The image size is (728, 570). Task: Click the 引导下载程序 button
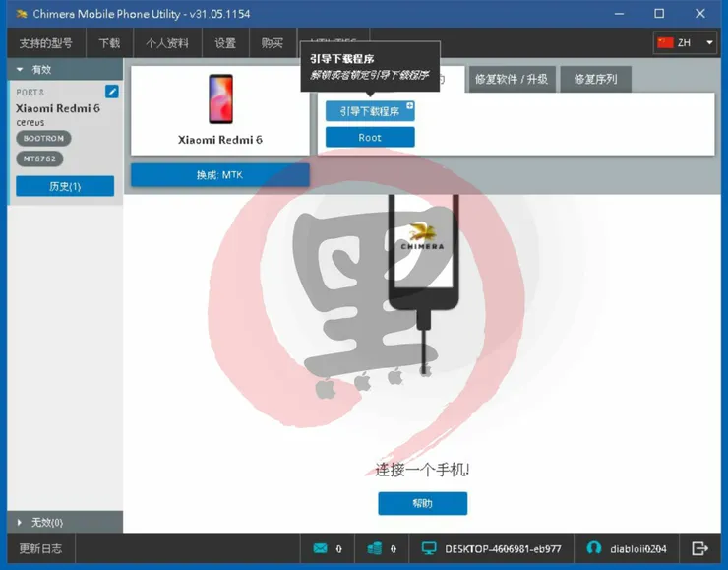(x=370, y=111)
